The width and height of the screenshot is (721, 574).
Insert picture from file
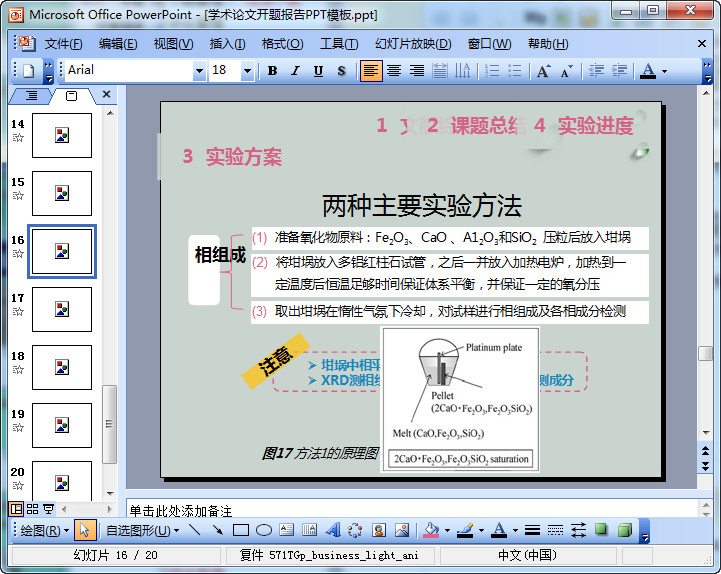coord(402,530)
